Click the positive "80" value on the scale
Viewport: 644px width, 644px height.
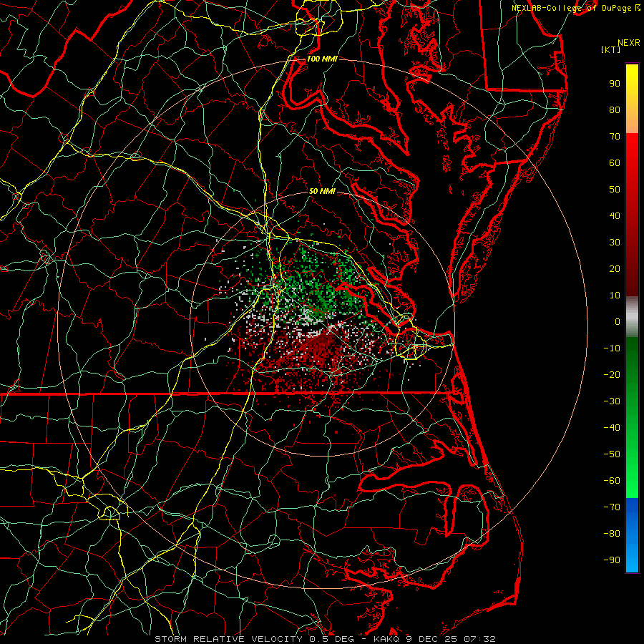[x=615, y=110]
